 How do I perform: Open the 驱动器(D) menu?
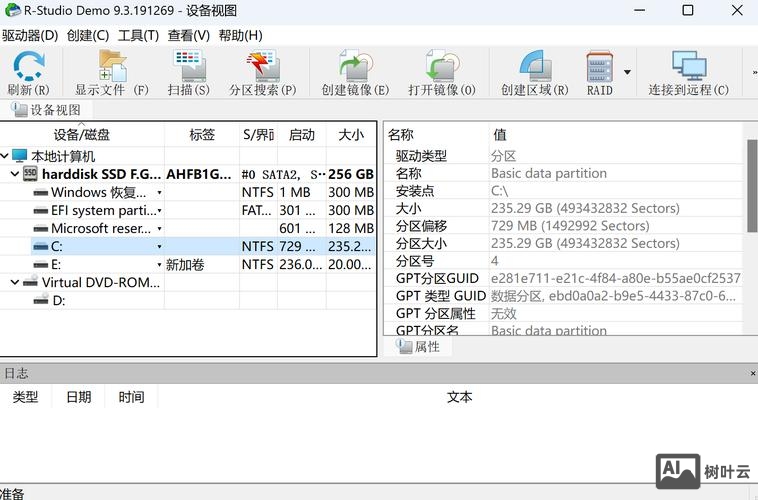pyautogui.click(x=30, y=36)
